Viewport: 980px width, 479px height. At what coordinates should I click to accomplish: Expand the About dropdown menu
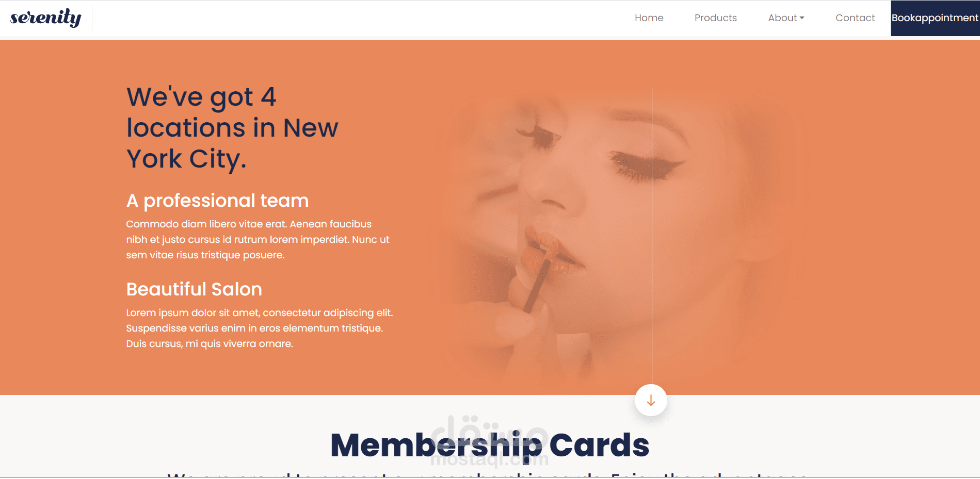click(x=786, y=18)
